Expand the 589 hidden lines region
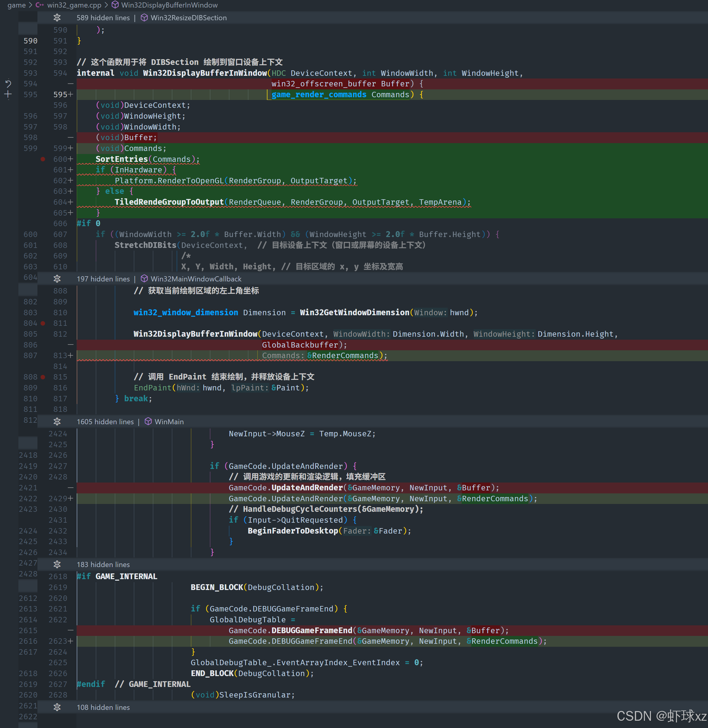This screenshot has height=728, width=708. coord(57,18)
